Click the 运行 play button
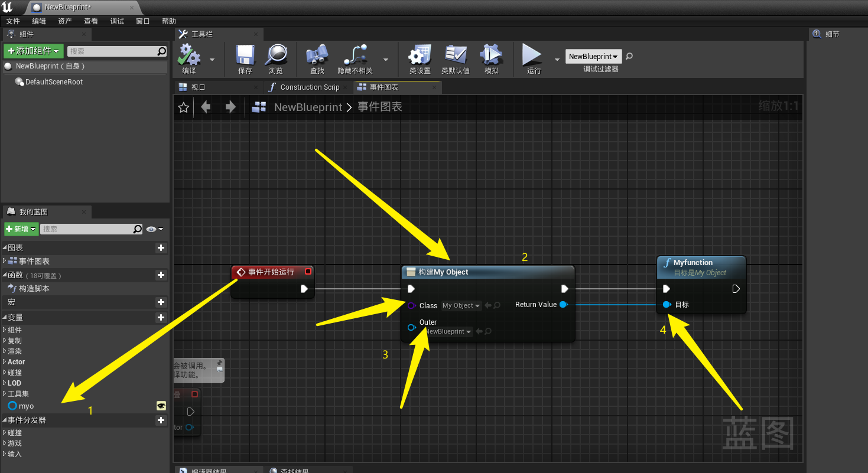The image size is (868, 473). 532,55
